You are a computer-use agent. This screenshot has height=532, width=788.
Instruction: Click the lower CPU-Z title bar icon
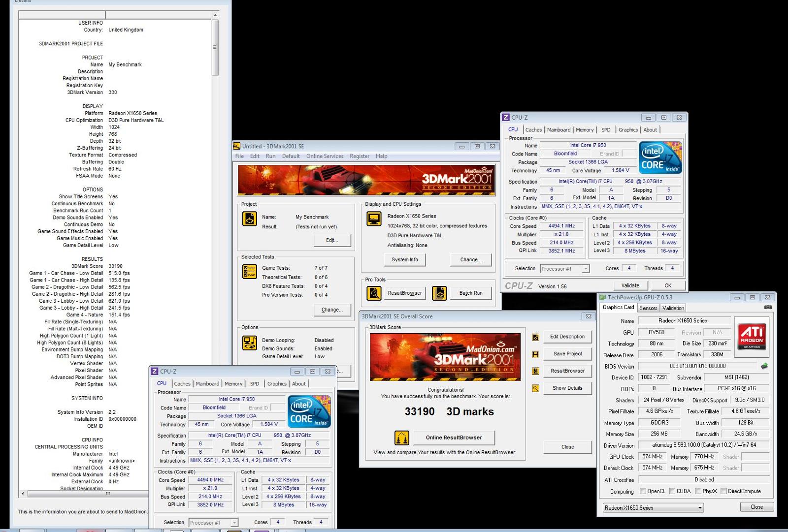click(x=155, y=372)
